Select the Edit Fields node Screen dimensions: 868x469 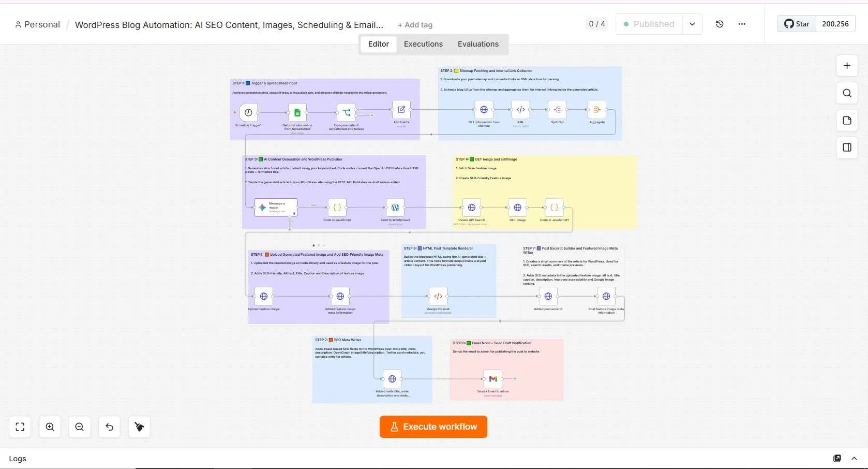401,110
